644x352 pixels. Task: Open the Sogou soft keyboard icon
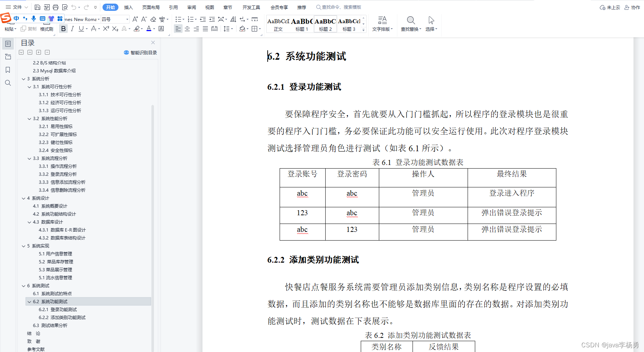tap(42, 18)
